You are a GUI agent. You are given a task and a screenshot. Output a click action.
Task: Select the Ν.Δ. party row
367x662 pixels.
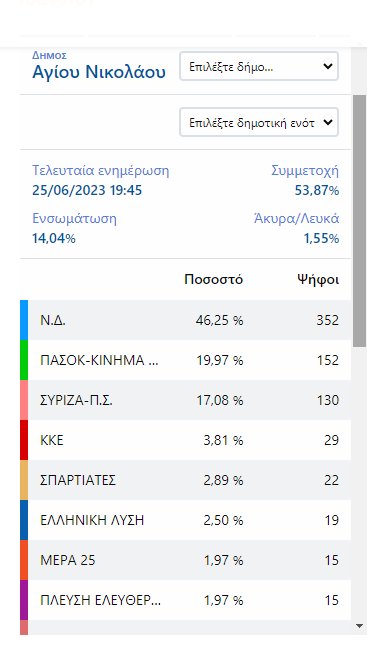[185, 320]
